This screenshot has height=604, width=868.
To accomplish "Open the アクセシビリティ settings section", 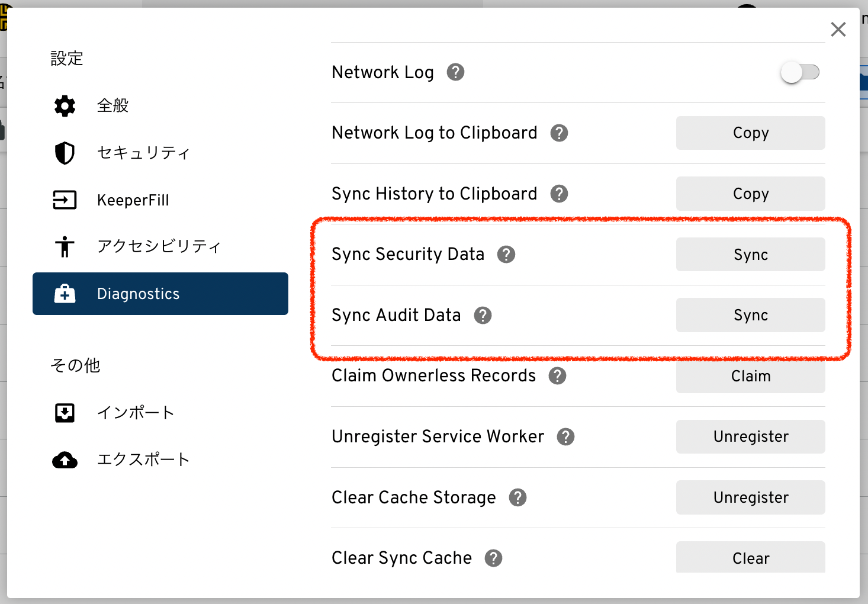I will [x=160, y=246].
